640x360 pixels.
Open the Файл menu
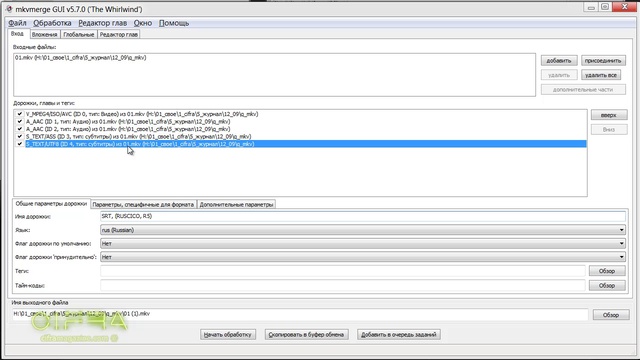point(17,23)
